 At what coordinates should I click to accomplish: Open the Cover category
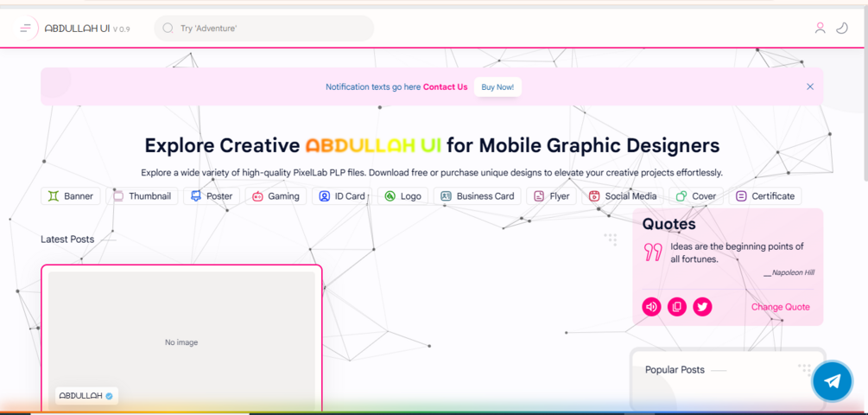[696, 196]
